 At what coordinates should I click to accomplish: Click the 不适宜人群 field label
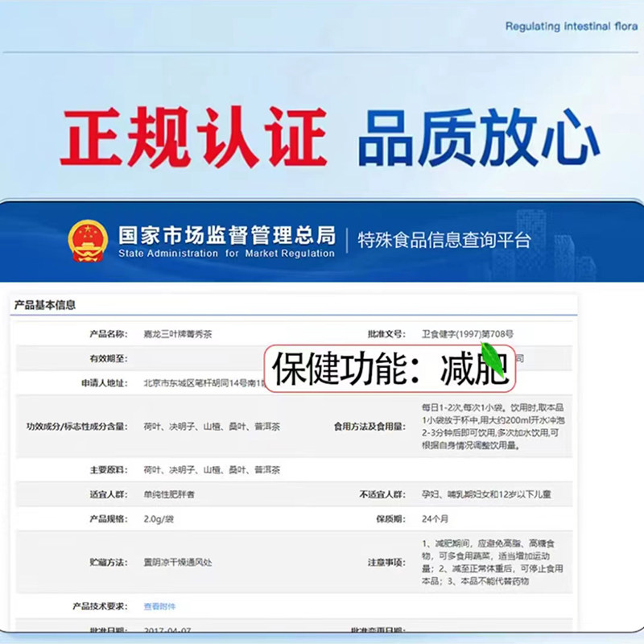(382, 494)
